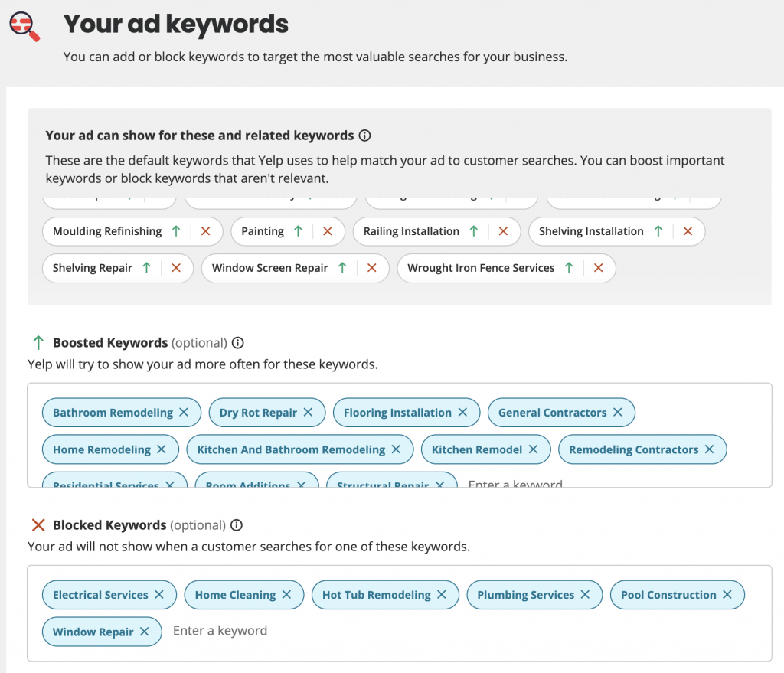The width and height of the screenshot is (784, 673).
Task: Select the Electrical Services chip text
Action: point(100,595)
